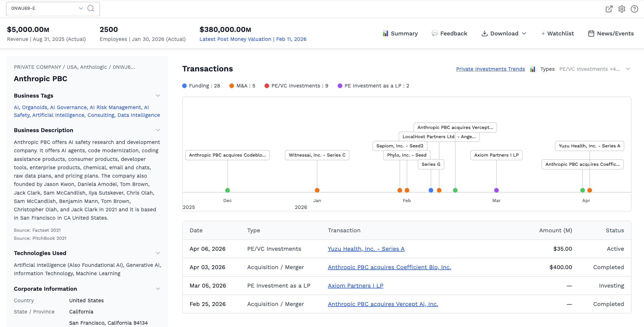Click the Type column header

click(x=254, y=231)
